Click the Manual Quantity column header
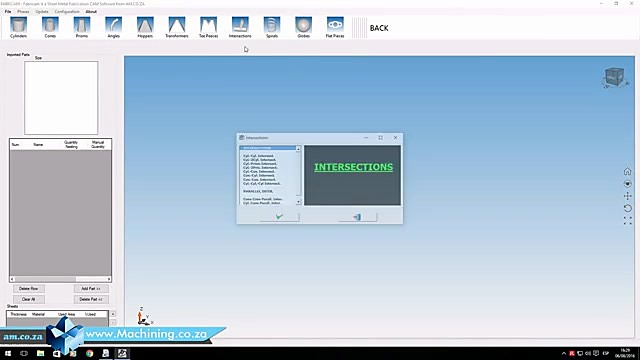Image resolution: width=640 pixels, height=360 pixels. tap(98, 144)
